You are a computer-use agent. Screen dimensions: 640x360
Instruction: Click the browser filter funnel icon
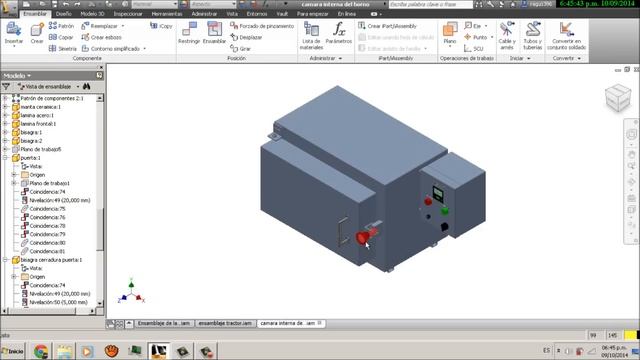click(x=6, y=87)
